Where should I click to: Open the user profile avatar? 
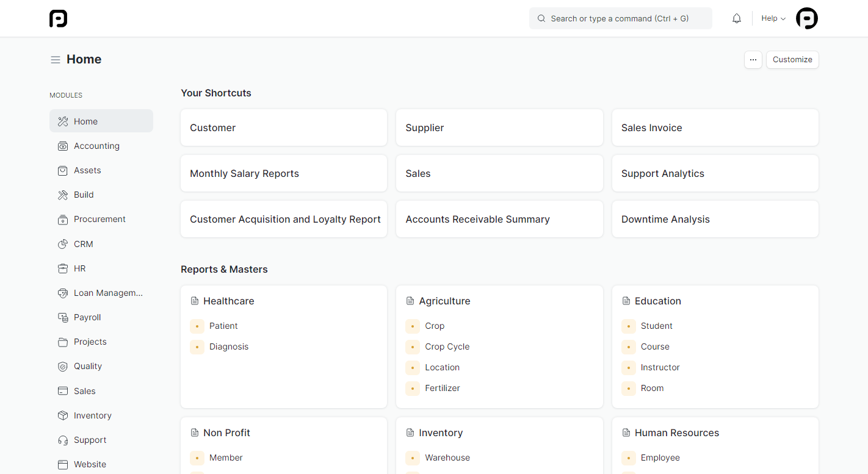click(806, 18)
